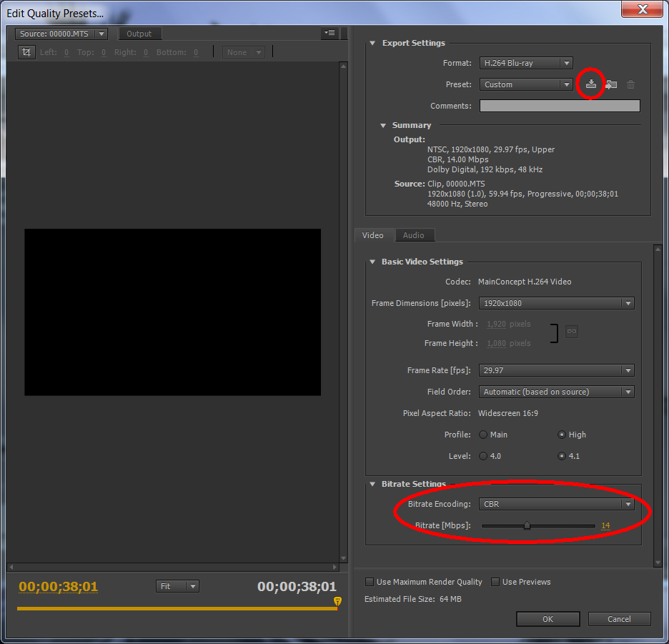Viewport: 669px width, 644px height.
Task: Open the Format dropdown showing H.264 Blu-ray
Action: (525, 63)
